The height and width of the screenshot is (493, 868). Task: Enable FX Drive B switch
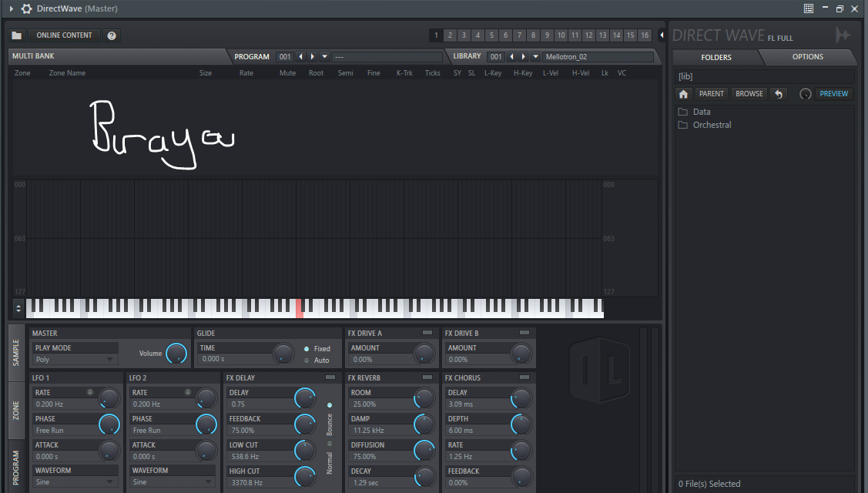pyautogui.click(x=524, y=333)
